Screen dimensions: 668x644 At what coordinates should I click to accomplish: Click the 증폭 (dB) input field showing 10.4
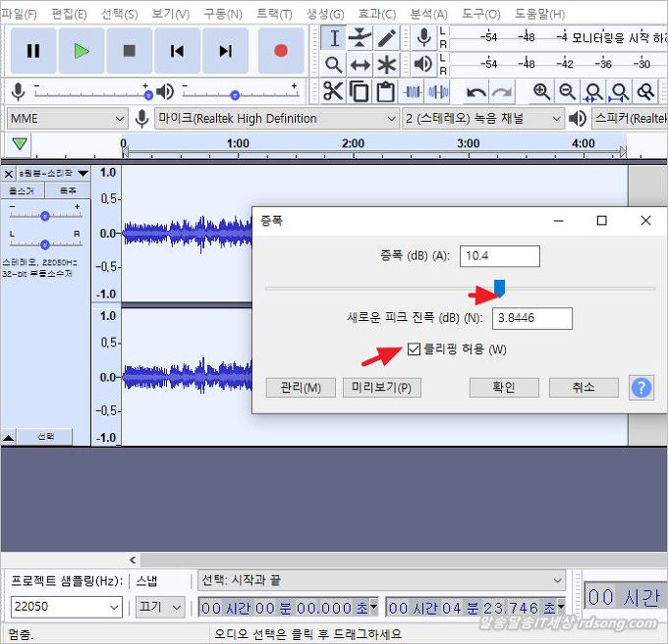click(500, 256)
